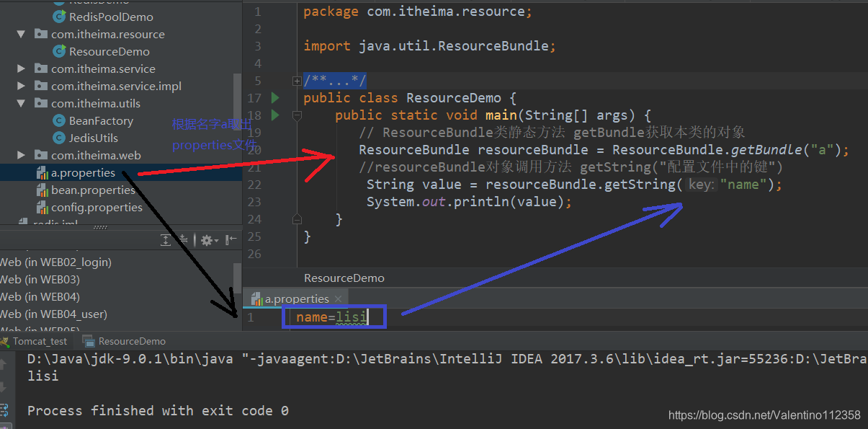The height and width of the screenshot is (429, 868).
Task: Click Expand All icon in lower-left panel toolbar
Action: point(166,240)
